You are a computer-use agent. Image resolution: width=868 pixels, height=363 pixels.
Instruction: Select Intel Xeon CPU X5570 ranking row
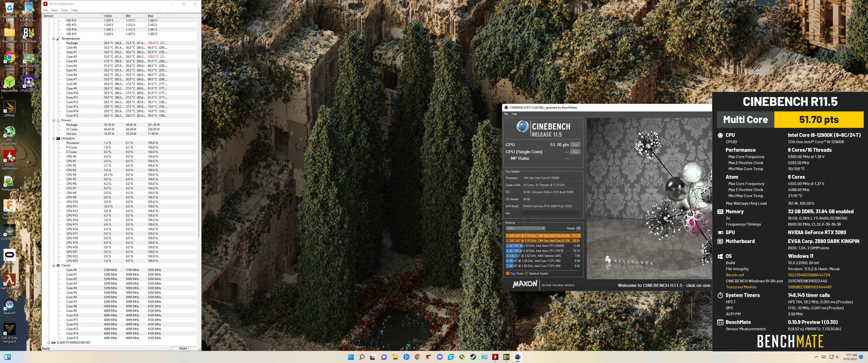[x=543, y=251]
